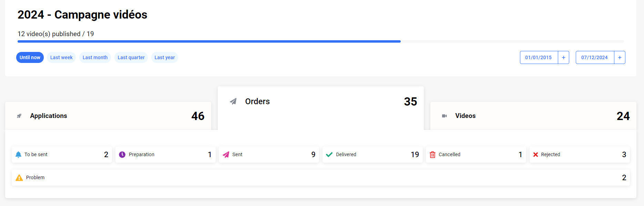Click the start date field 01/01/2015
The height and width of the screenshot is (206, 644).
pyautogui.click(x=539, y=57)
